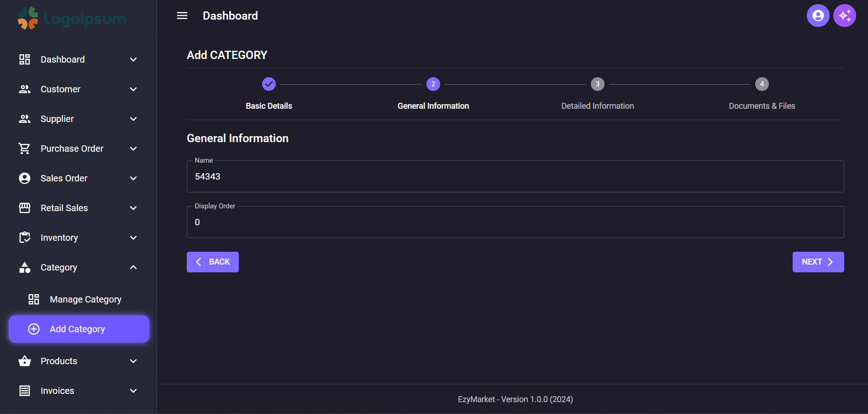Screen dimensions: 868x414
Task: Expand the Retail Sales chevron
Action: pos(133,208)
